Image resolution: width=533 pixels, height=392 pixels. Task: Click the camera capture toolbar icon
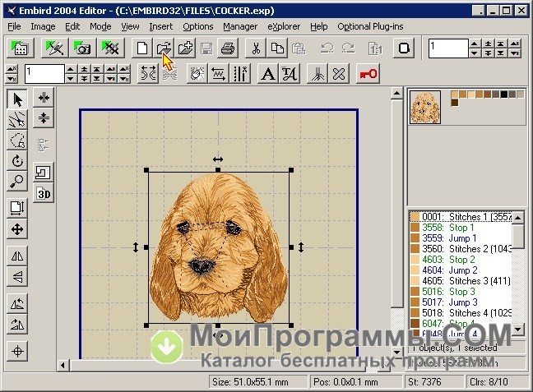[x=82, y=48]
